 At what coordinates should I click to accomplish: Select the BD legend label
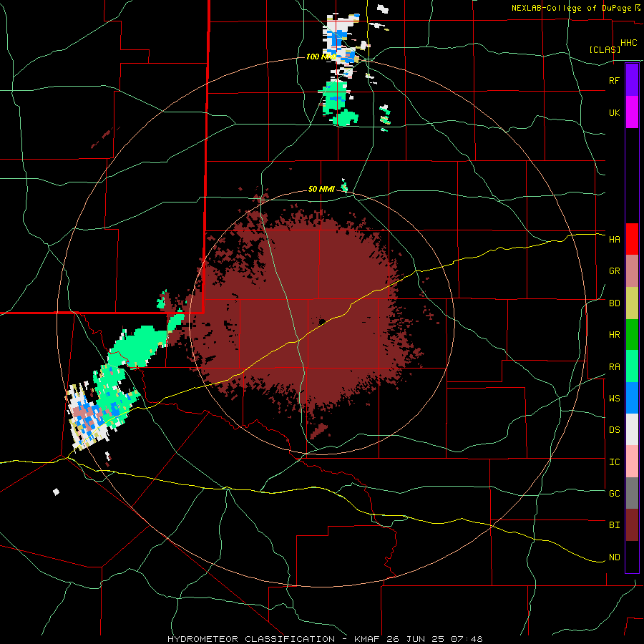(x=614, y=303)
